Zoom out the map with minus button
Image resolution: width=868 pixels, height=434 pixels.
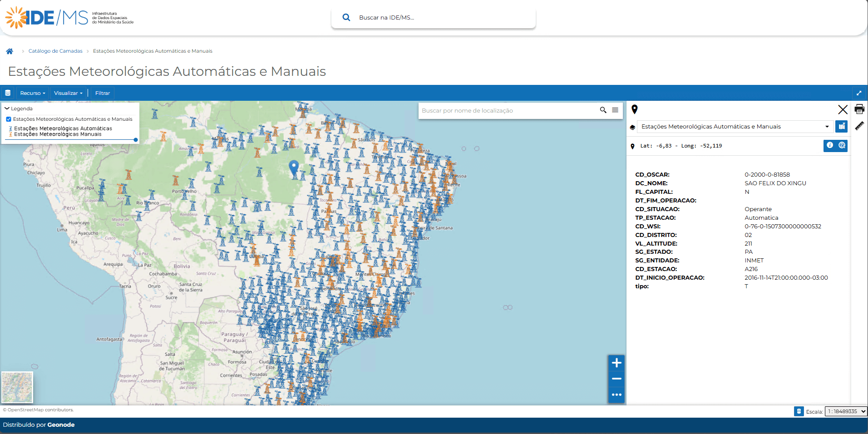coord(616,379)
